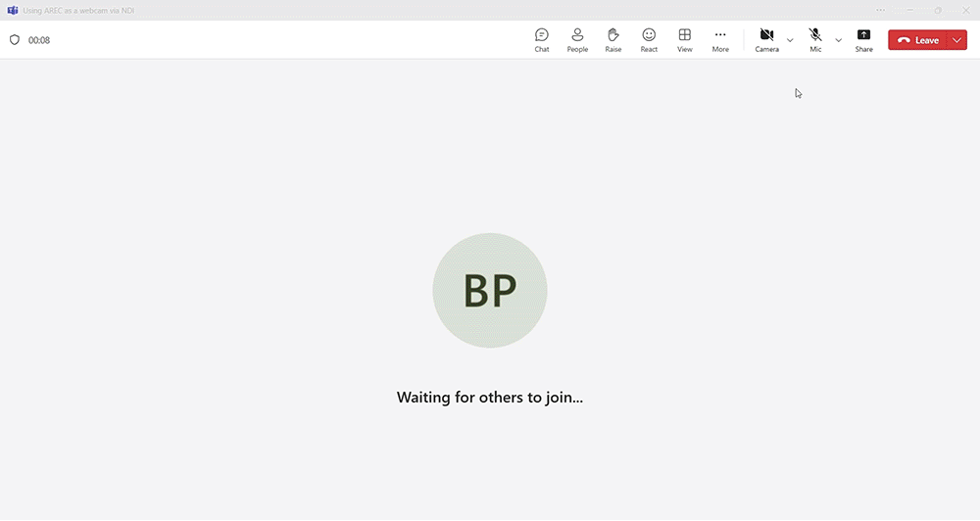Show the People participants list
Screen dimensions: 980x521
coord(577,39)
